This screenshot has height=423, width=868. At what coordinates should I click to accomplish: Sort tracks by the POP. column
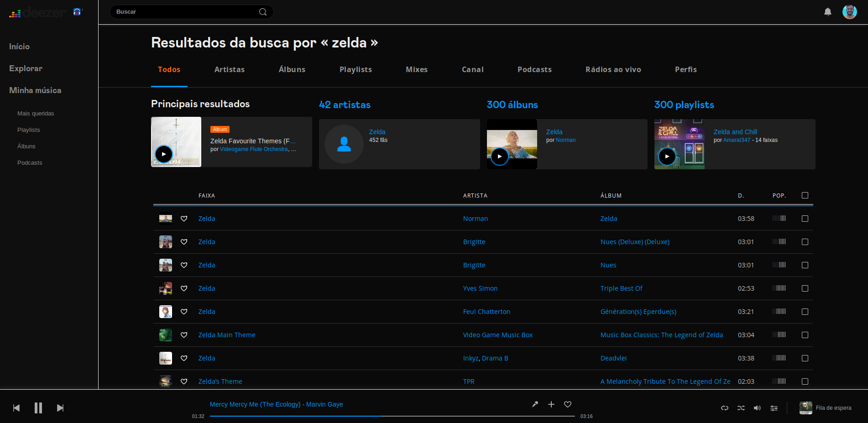[x=779, y=195]
